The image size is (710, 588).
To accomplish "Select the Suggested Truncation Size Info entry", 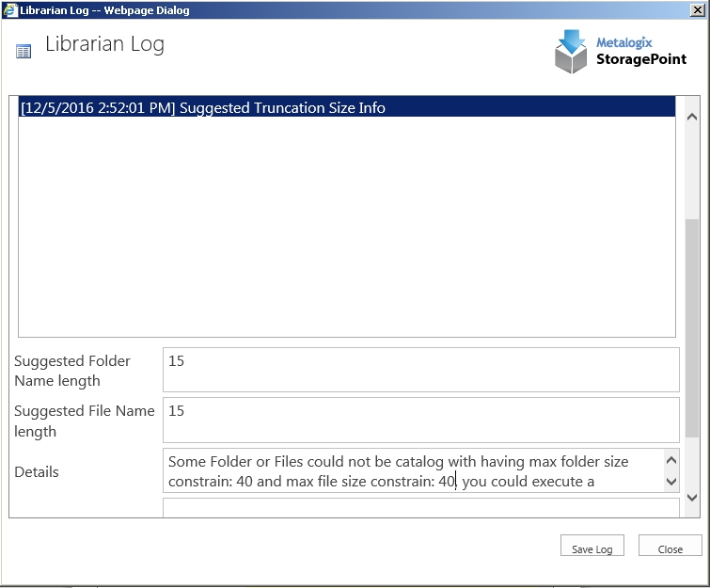I will 282,108.
